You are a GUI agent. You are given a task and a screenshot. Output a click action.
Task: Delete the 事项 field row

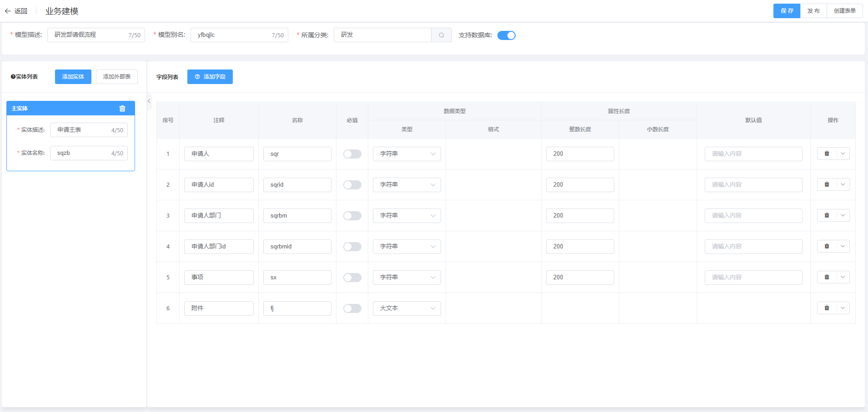[x=827, y=277]
